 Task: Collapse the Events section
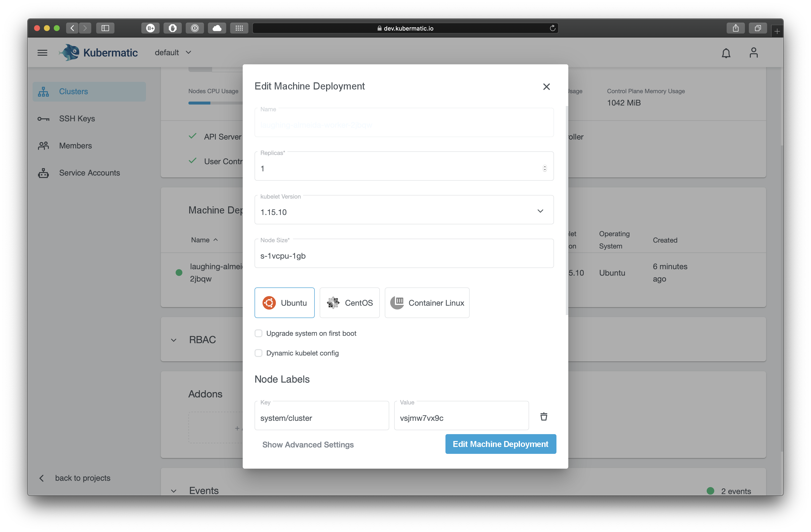(173, 490)
